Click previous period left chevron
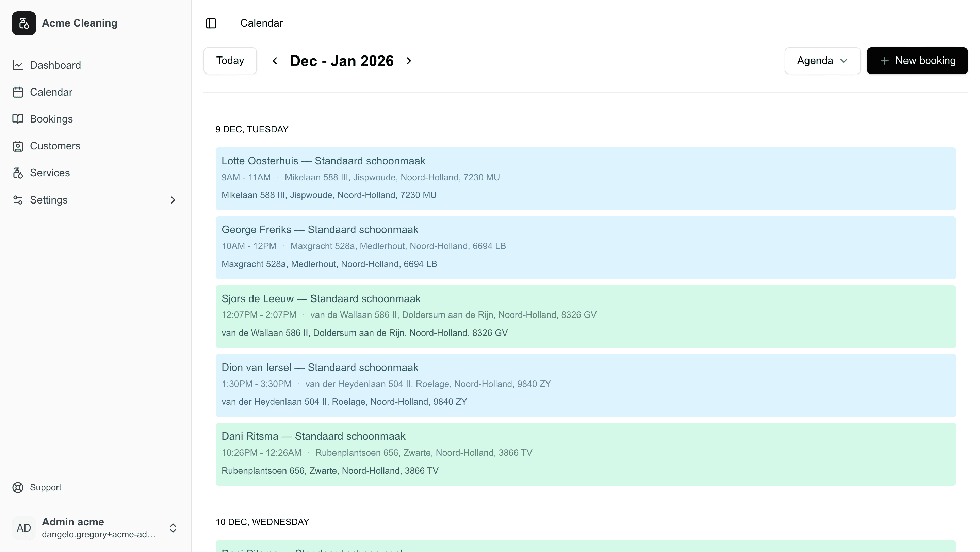Viewport: 980px width, 552px height. (x=275, y=61)
